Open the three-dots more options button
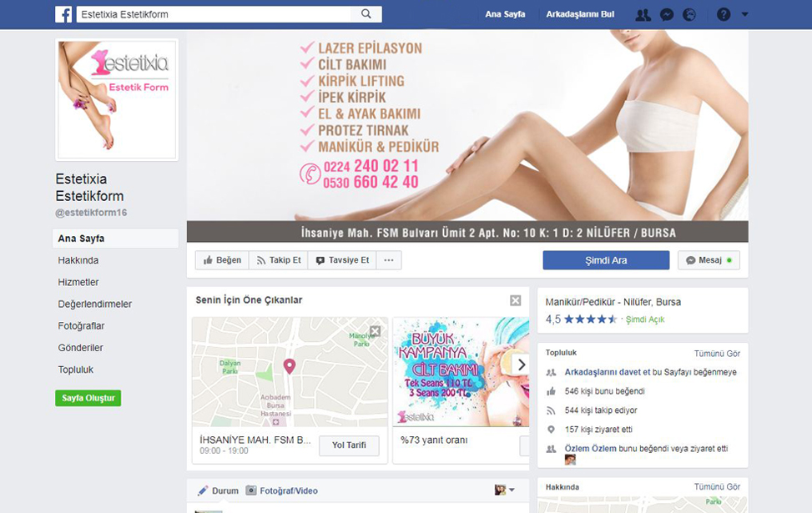 pyautogui.click(x=388, y=260)
